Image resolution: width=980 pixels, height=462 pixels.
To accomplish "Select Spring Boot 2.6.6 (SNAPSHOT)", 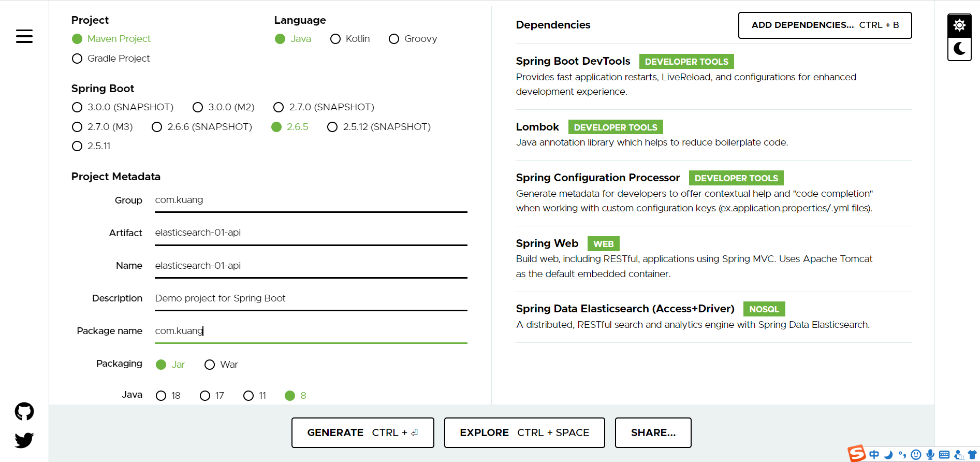I will (x=202, y=127).
